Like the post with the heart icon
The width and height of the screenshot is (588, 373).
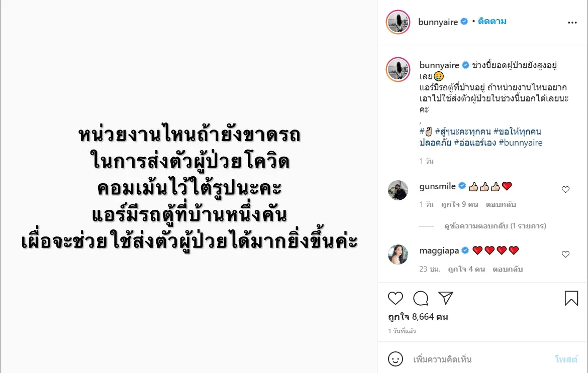click(395, 298)
